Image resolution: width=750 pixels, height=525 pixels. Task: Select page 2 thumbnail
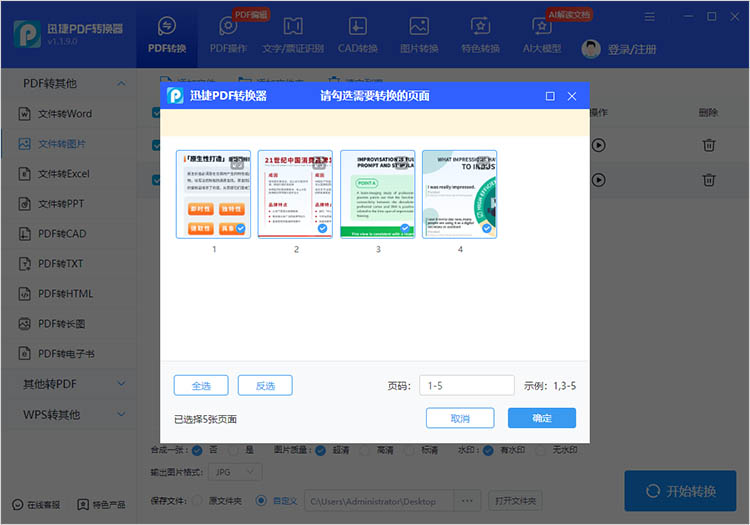(295, 194)
